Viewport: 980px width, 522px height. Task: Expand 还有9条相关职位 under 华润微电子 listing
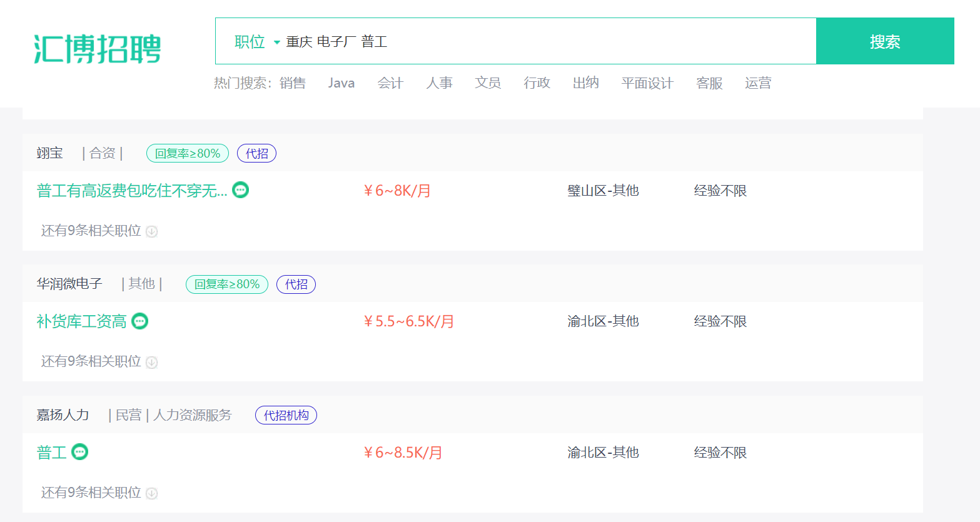99,361
